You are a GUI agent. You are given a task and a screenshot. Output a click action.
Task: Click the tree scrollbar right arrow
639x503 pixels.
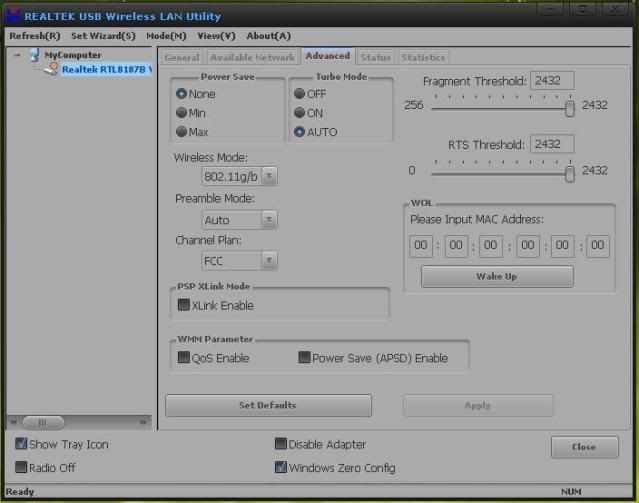[143, 422]
